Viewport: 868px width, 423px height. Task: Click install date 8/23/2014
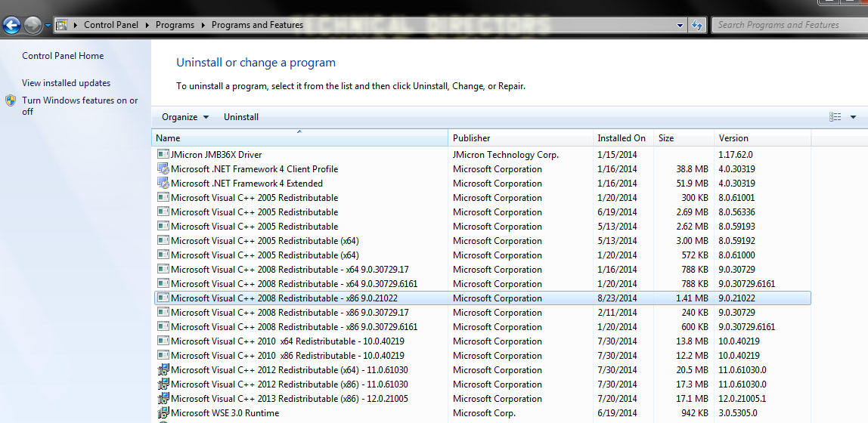[617, 298]
